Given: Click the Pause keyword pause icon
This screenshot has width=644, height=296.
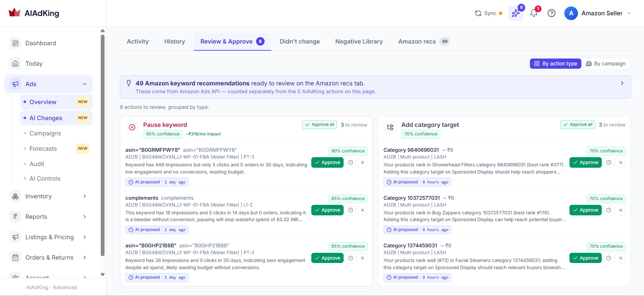Looking at the screenshot, I should (132, 127).
